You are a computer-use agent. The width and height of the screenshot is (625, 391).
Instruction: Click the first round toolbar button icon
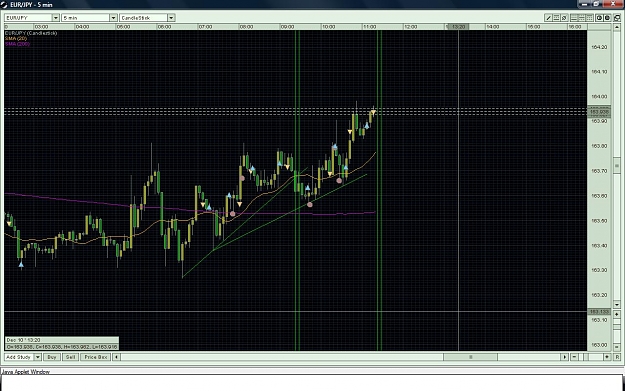599,18
